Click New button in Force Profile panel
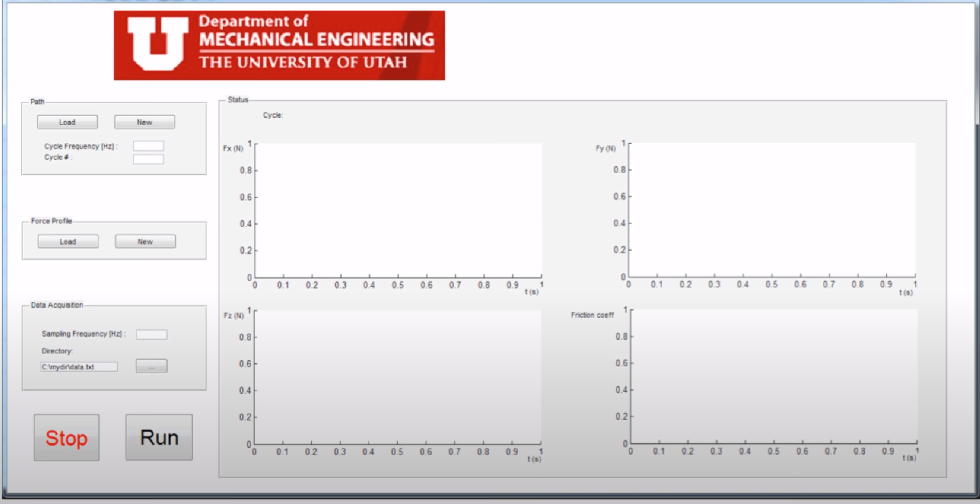The width and height of the screenshot is (980, 504). tap(145, 242)
